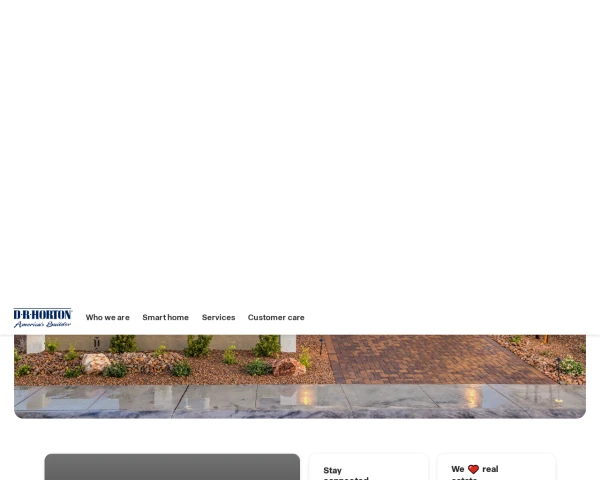Click the wet concrete sidewalk in photo
The width and height of the screenshot is (600, 480).
(x=300, y=400)
